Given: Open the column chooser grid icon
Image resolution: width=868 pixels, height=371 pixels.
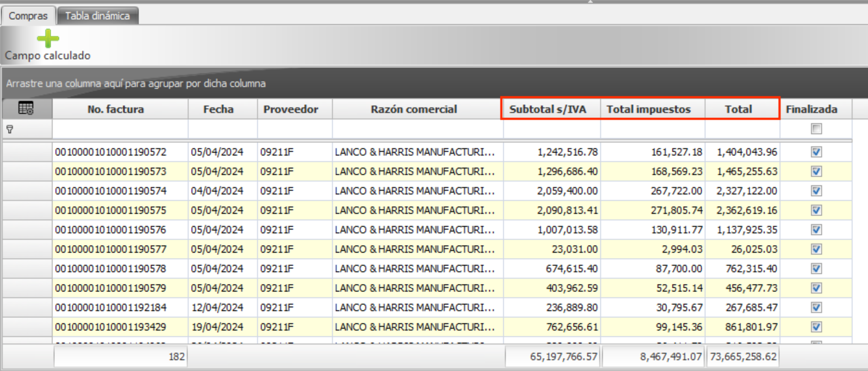Looking at the screenshot, I should 26,109.
